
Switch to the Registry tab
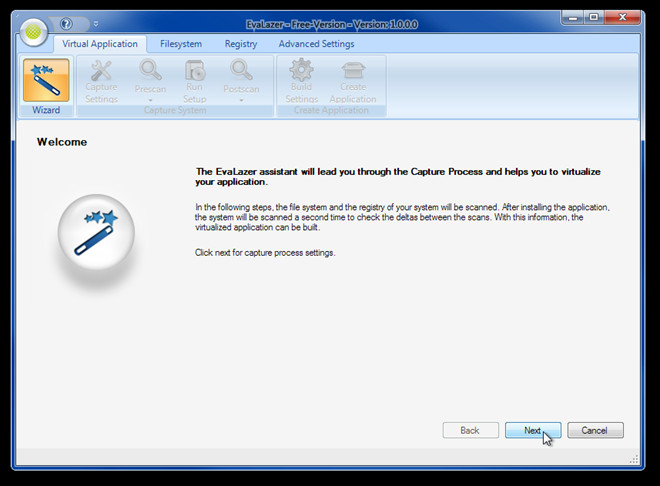[241, 44]
